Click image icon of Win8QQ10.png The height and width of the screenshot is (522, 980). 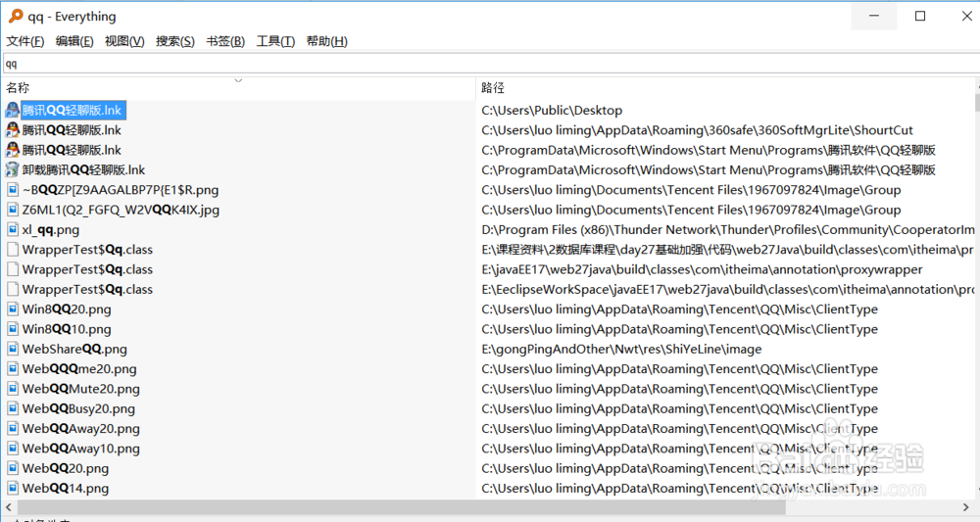[13, 329]
